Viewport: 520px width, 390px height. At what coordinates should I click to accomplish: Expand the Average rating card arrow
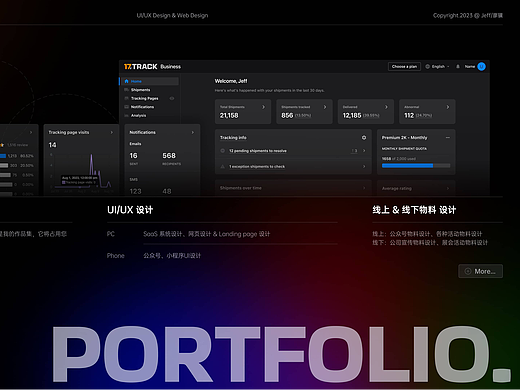[x=448, y=188]
